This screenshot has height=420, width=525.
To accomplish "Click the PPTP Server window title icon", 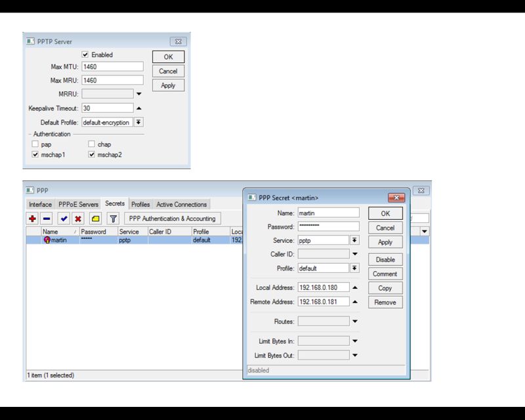I will 30,41.
